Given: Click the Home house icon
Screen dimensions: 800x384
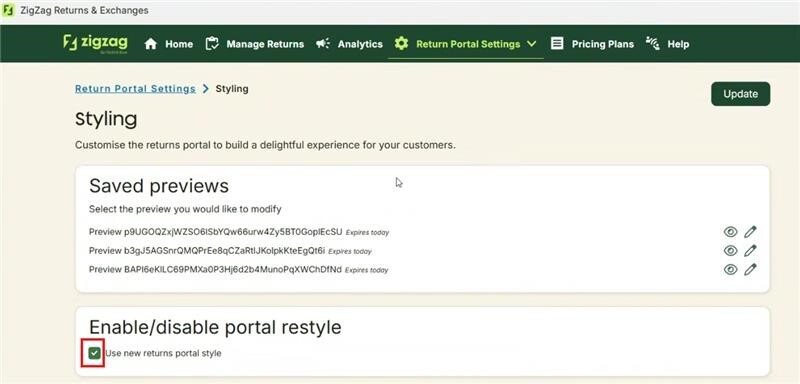Looking at the screenshot, I should coord(151,44).
